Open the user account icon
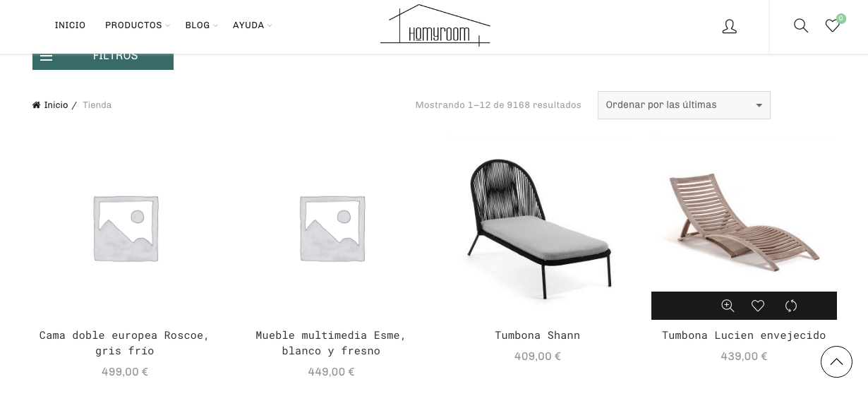The image size is (868, 401). tap(730, 27)
